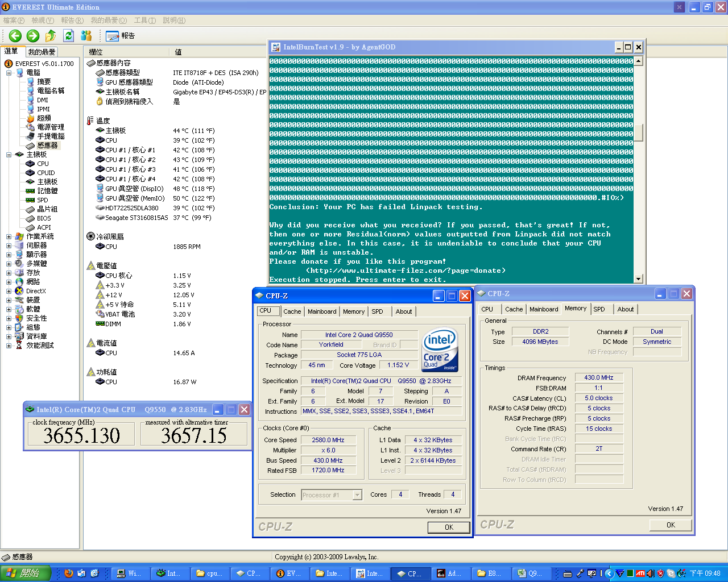Expand the 網路 tree branch

point(9,282)
